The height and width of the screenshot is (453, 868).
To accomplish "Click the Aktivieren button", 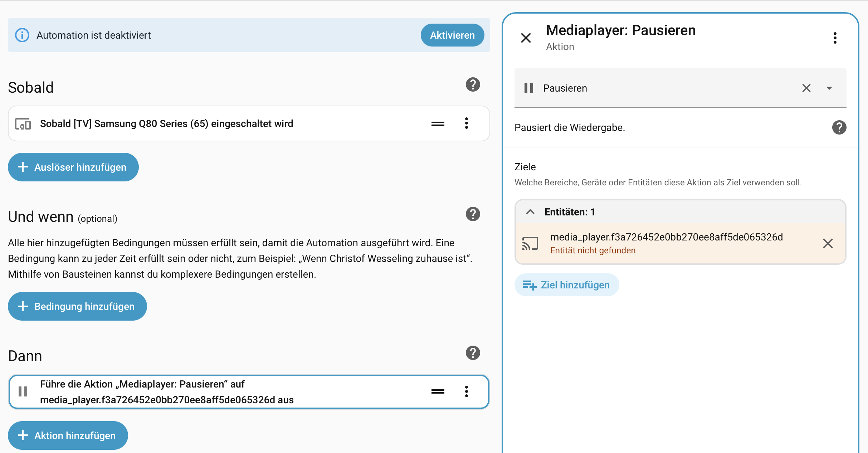I will [x=452, y=35].
